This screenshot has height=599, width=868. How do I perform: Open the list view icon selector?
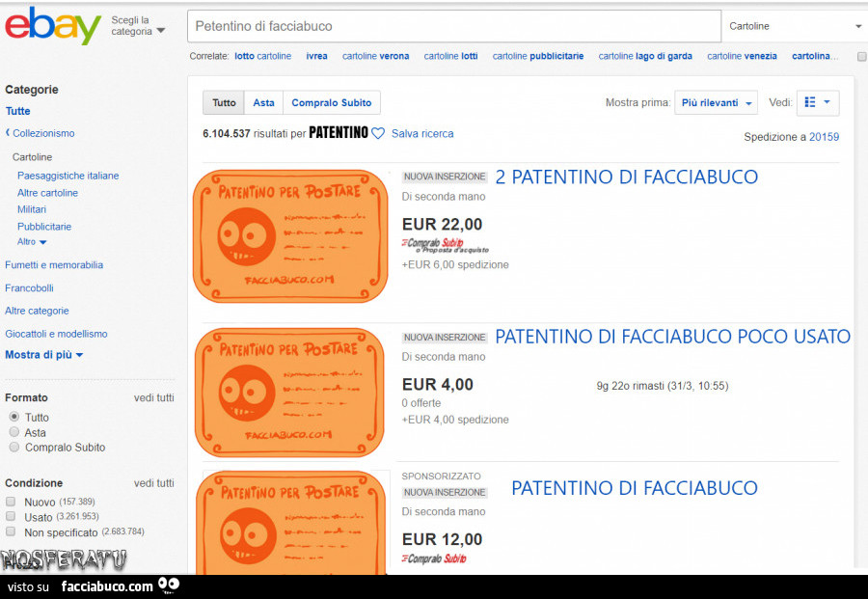(x=817, y=102)
